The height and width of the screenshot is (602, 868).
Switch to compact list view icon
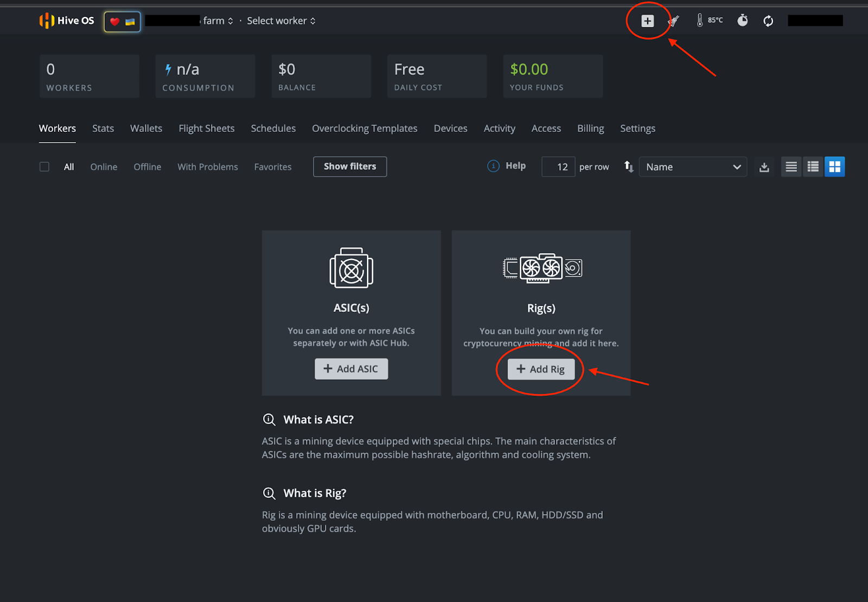coord(792,167)
